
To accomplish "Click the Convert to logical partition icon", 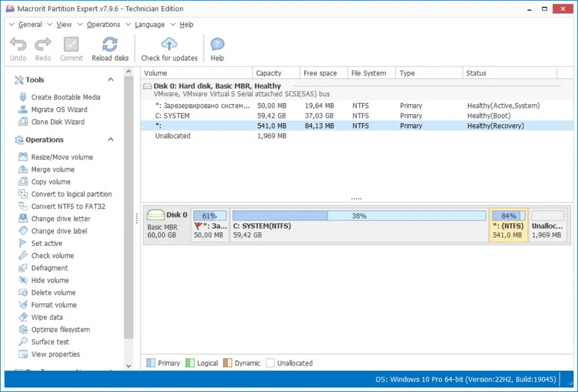I will [23, 194].
